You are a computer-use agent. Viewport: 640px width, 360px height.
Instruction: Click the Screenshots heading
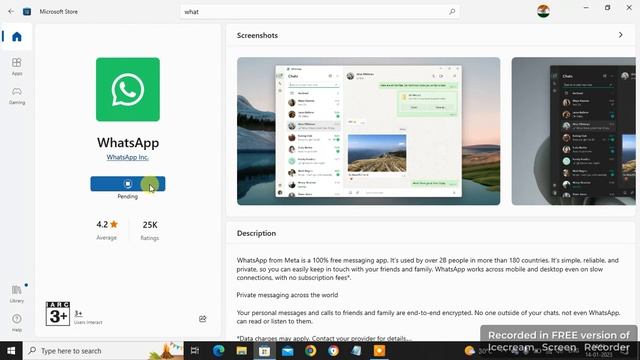pyautogui.click(x=257, y=36)
